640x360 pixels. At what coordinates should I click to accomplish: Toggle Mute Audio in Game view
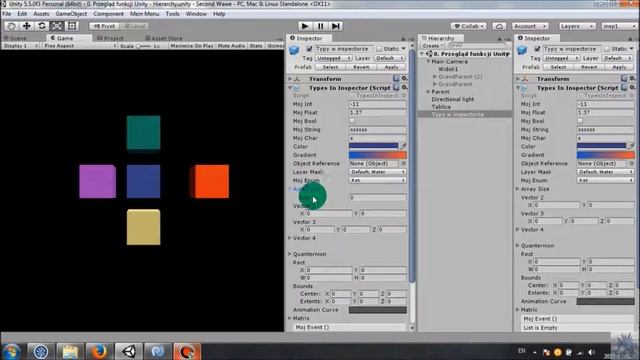[x=231, y=46]
